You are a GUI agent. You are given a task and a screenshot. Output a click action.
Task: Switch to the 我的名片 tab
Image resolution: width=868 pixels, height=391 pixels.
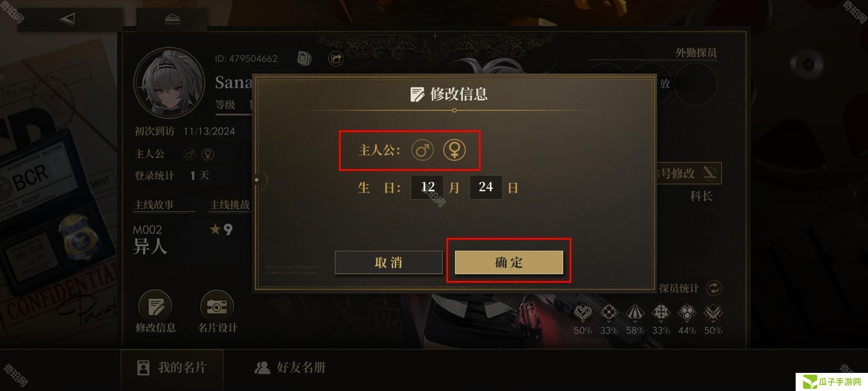pos(172,368)
